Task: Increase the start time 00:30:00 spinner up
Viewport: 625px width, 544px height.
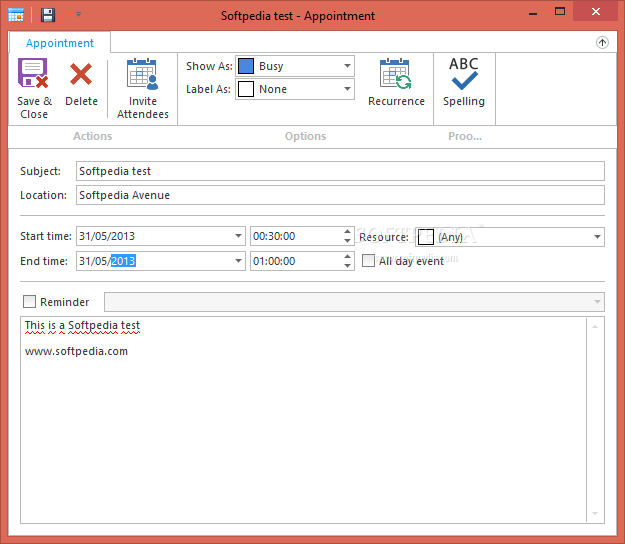Action: click(x=348, y=232)
